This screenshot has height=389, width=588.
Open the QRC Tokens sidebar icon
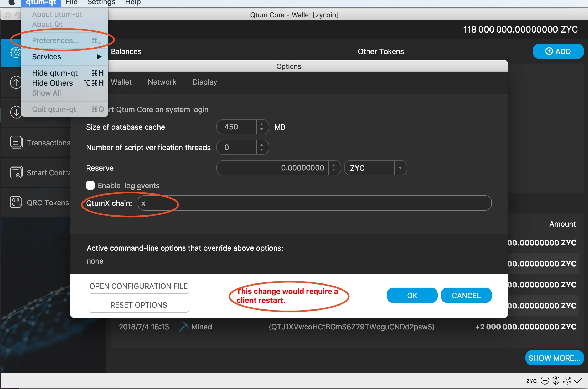16,202
